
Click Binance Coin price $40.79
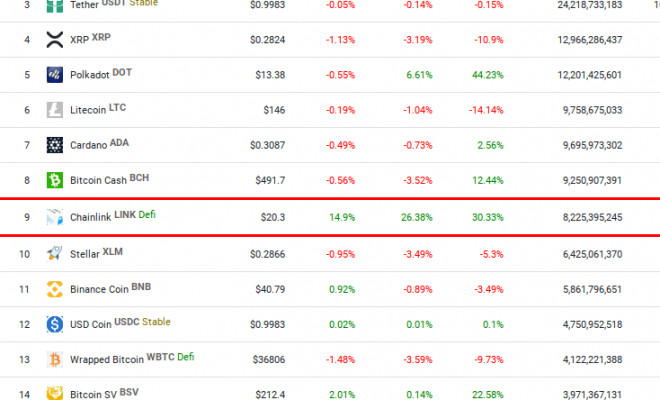click(270, 289)
